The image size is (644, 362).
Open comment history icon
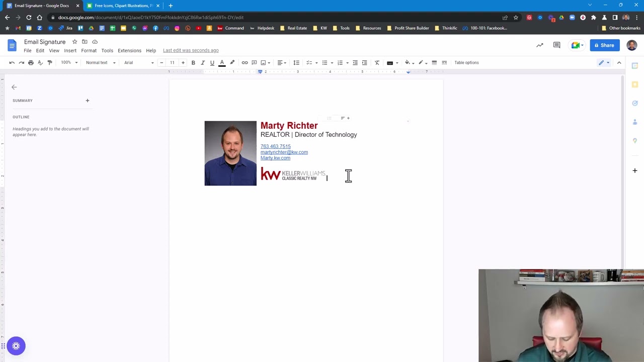pos(556,45)
